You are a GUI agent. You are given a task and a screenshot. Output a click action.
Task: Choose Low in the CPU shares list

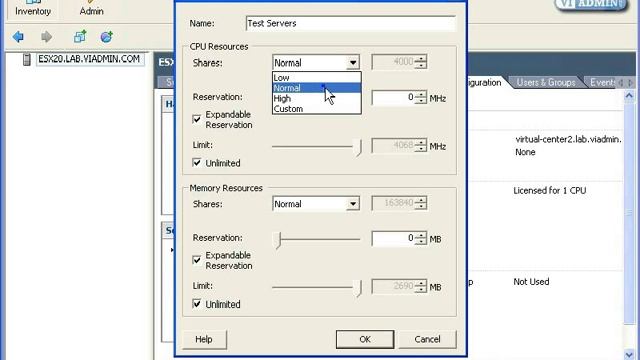point(317,78)
